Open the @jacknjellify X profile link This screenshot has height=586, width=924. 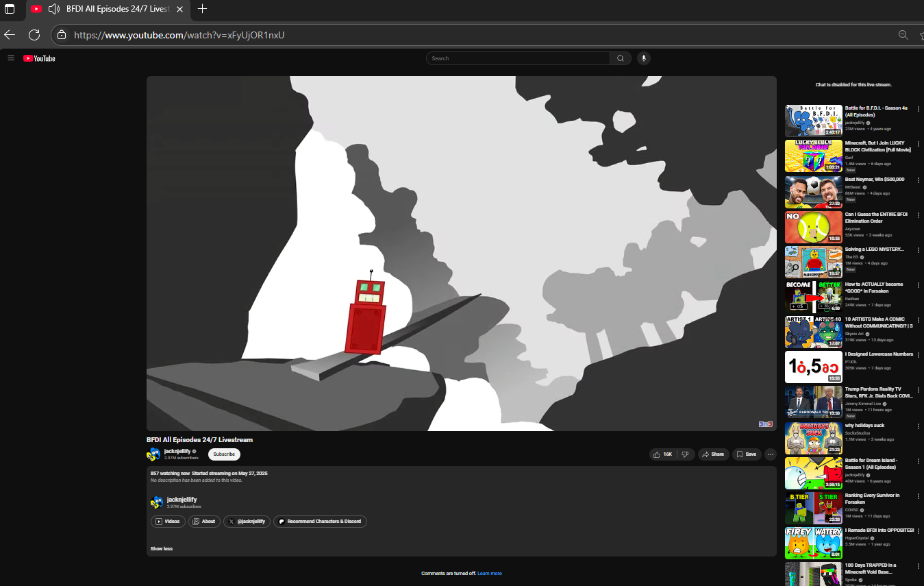pyautogui.click(x=247, y=522)
